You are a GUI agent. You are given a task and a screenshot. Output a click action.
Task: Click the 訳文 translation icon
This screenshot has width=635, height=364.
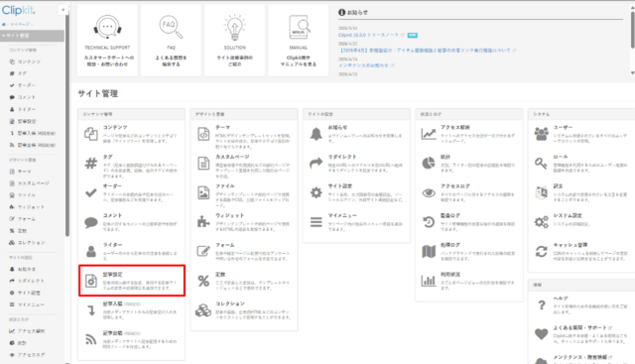(x=542, y=192)
